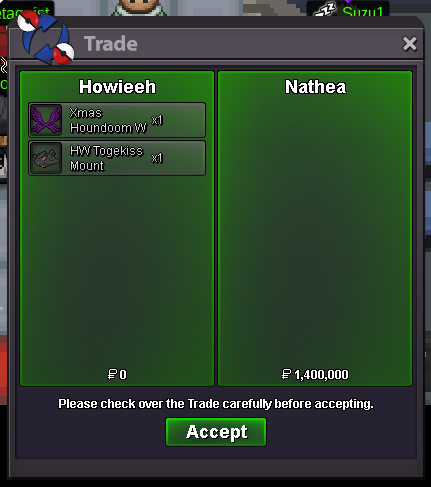Click Howieeh's 0 money amount

(123, 375)
